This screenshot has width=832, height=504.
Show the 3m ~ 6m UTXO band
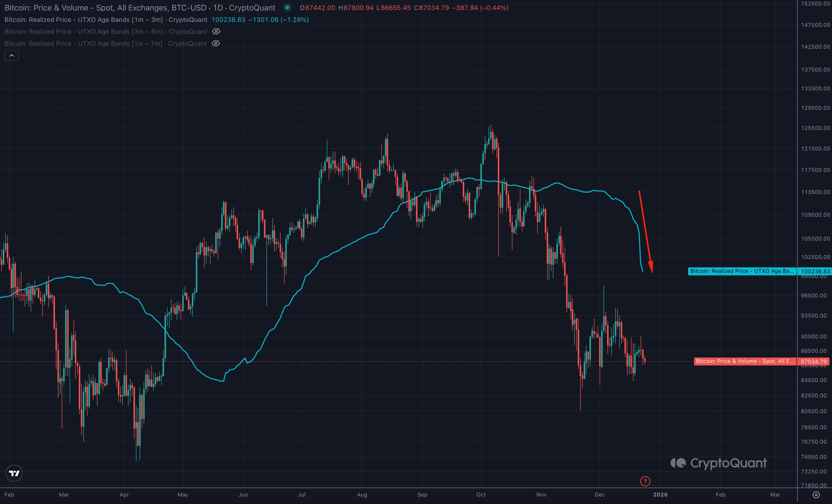[216, 31]
